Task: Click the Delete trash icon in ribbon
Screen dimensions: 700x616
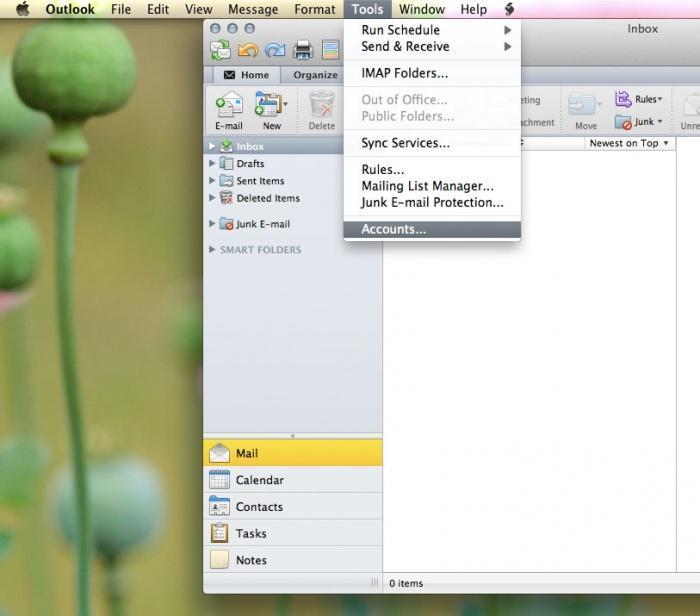Action: pos(322,109)
